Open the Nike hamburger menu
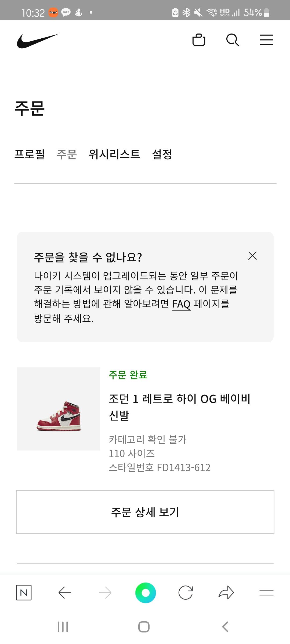Viewport: 290px width, 644px height. tap(266, 40)
